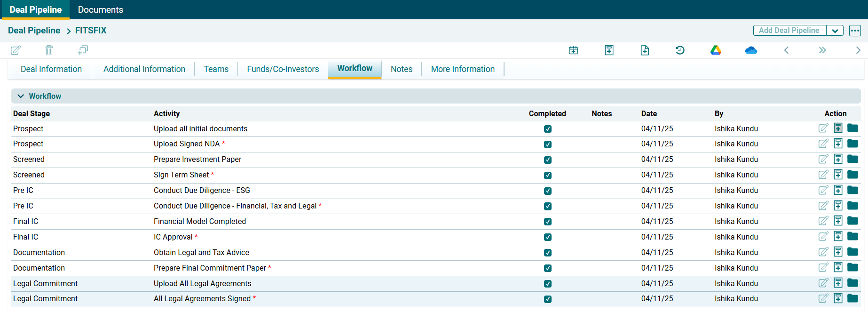Edit the Upload all initial documents activity
Viewport: 868px width, 312px height.
tap(823, 128)
